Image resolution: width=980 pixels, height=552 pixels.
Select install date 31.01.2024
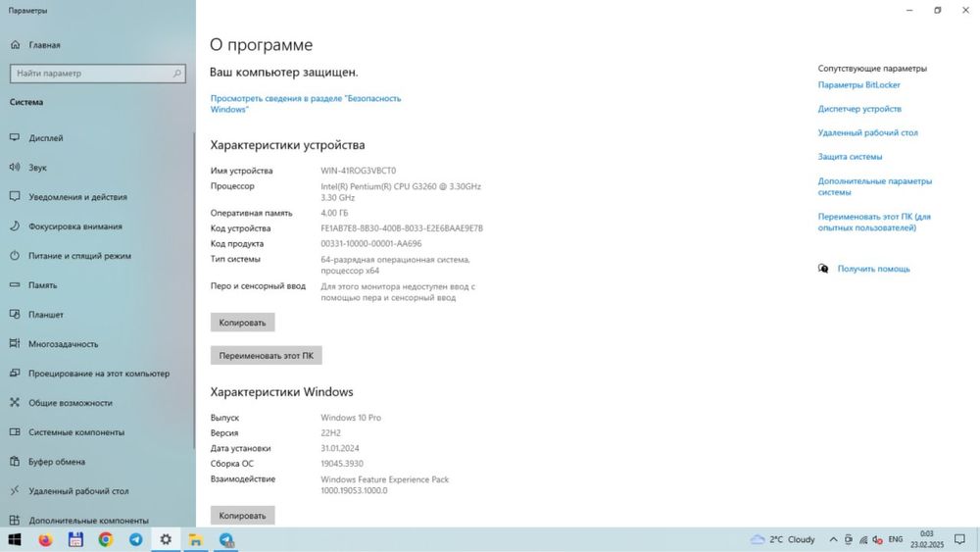click(340, 448)
